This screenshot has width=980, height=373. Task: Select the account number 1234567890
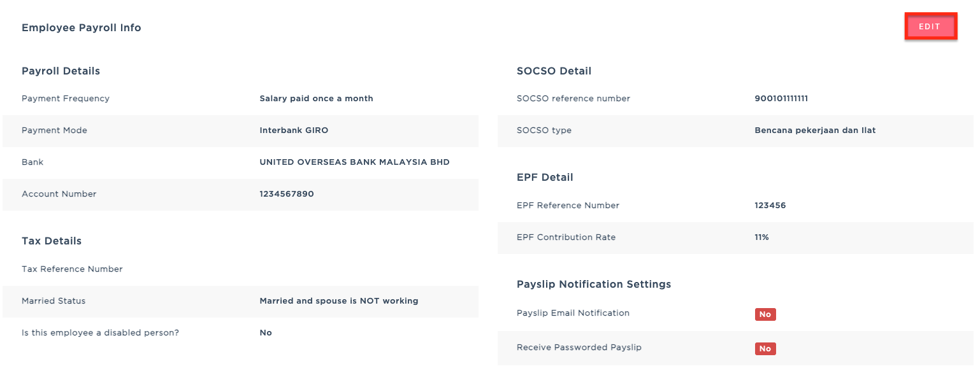pyautogui.click(x=286, y=194)
